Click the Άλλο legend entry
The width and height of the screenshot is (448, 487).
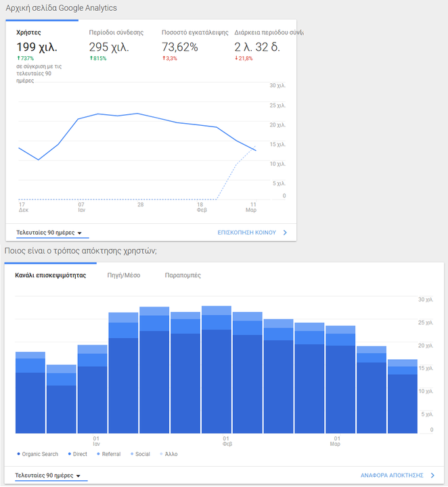[x=169, y=454]
